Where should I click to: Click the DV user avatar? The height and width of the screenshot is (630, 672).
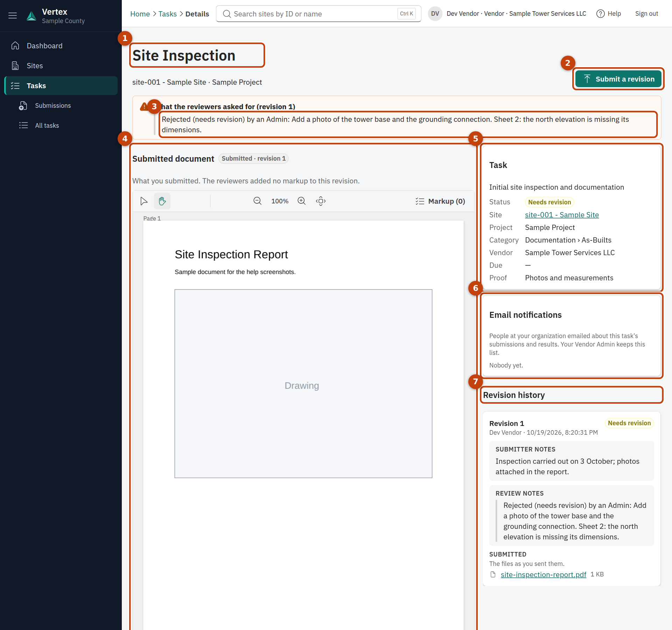click(x=435, y=14)
